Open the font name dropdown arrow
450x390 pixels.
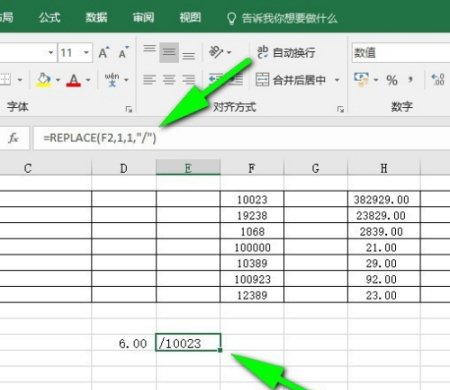pos(51,52)
